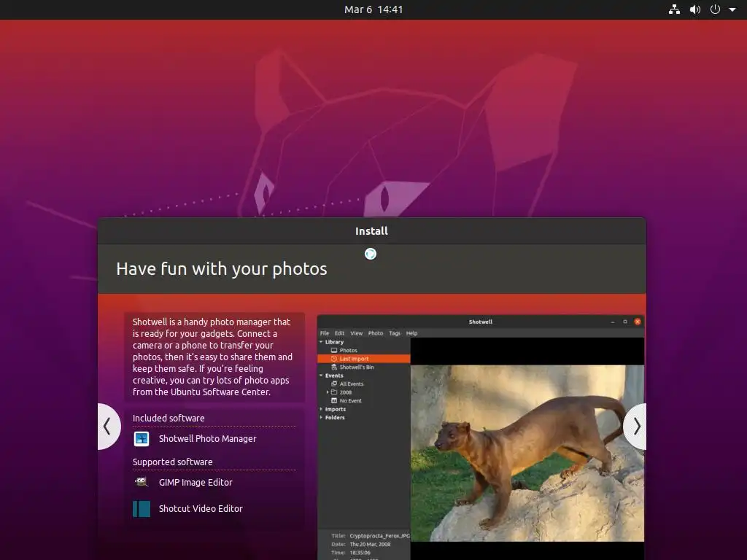Open View menu in Shotwell screenshot
Screen dimensions: 747x560
[x=356, y=333]
